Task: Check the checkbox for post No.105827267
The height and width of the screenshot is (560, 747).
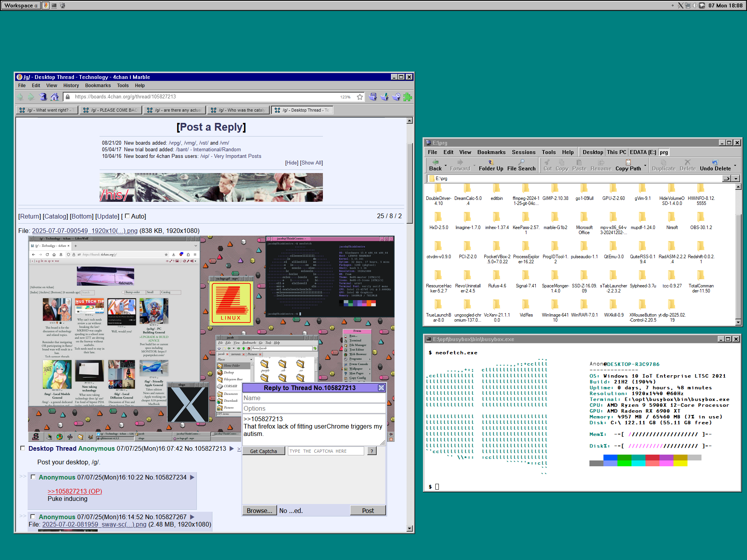Action: 33,516
